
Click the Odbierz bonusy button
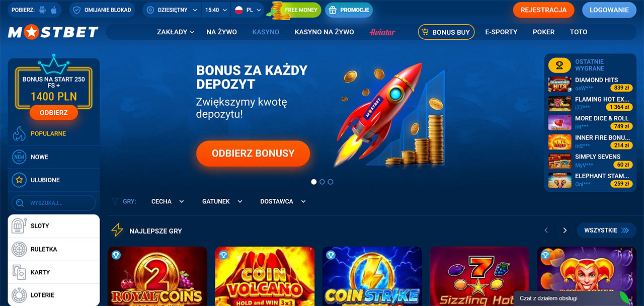click(x=253, y=154)
